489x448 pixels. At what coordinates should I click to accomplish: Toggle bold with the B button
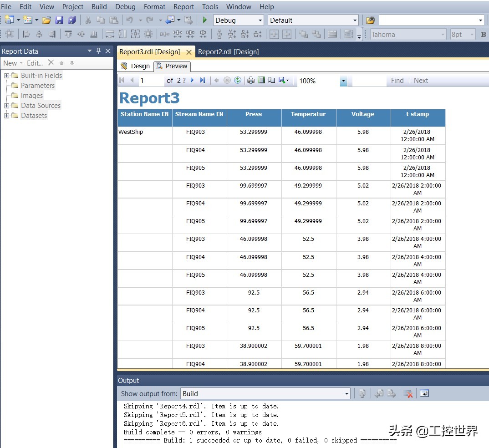coord(483,34)
